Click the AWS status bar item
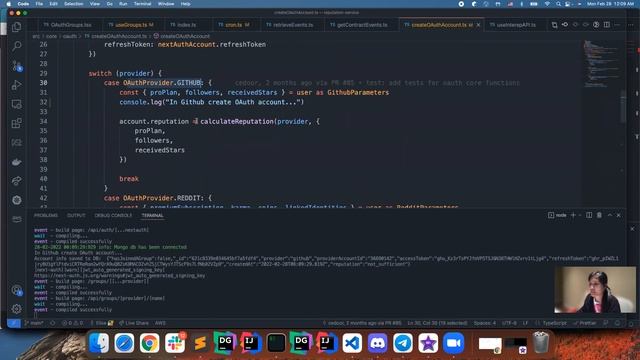The width and height of the screenshot is (640, 360). click(160, 323)
